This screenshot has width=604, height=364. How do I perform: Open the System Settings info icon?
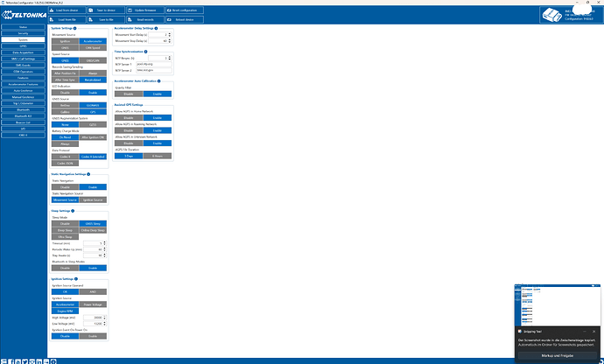[x=74, y=29]
